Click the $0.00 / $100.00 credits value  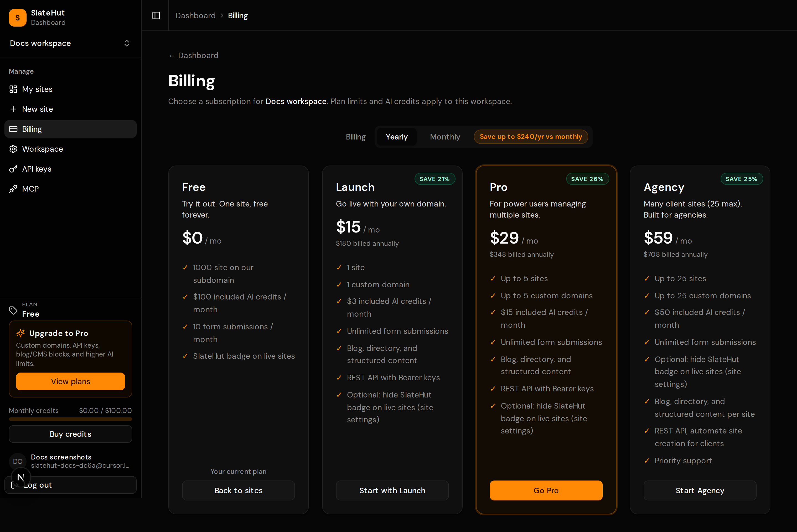click(x=105, y=410)
